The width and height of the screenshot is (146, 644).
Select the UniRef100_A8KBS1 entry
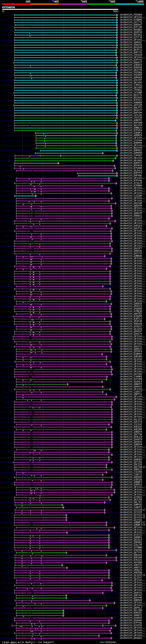pos(131,216)
